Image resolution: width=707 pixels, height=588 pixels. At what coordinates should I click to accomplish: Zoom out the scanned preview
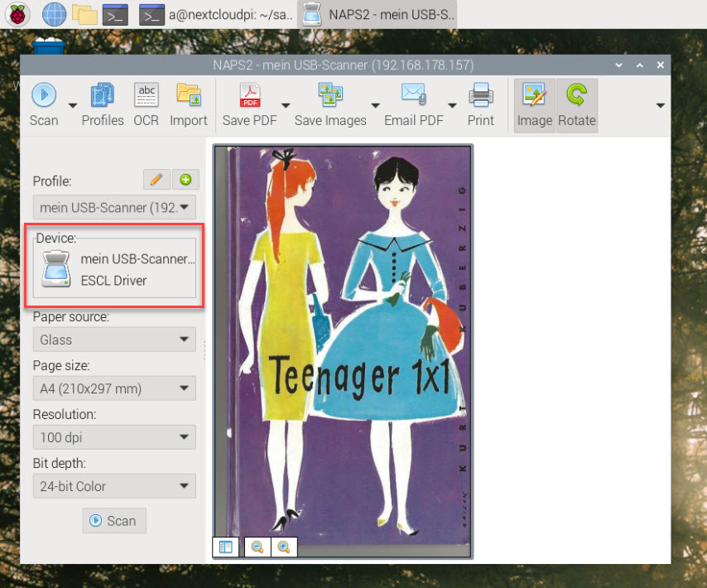pos(257,547)
